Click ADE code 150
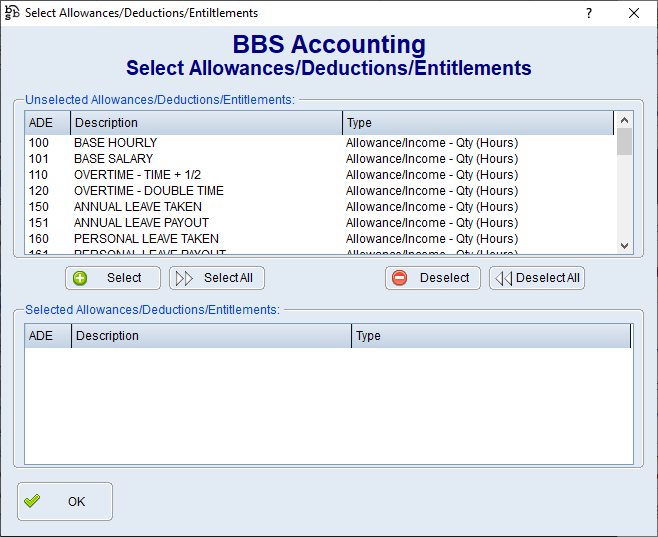Screen dimensions: 658x537 pos(39,206)
